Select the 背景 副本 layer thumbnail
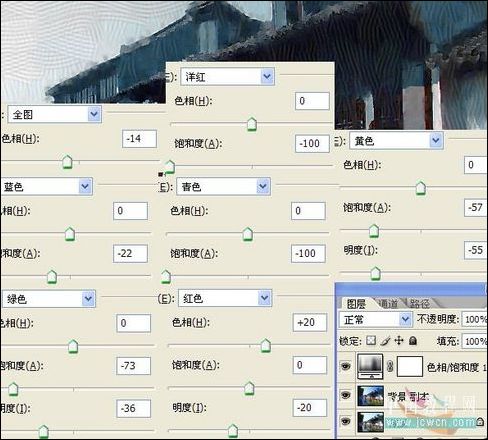The width and height of the screenshot is (488, 440). [370, 396]
